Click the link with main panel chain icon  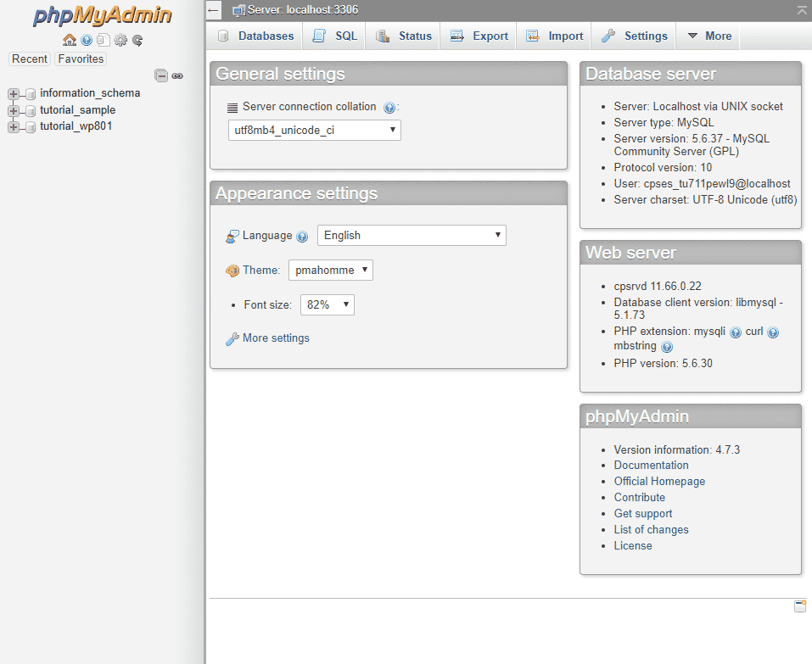(x=177, y=75)
